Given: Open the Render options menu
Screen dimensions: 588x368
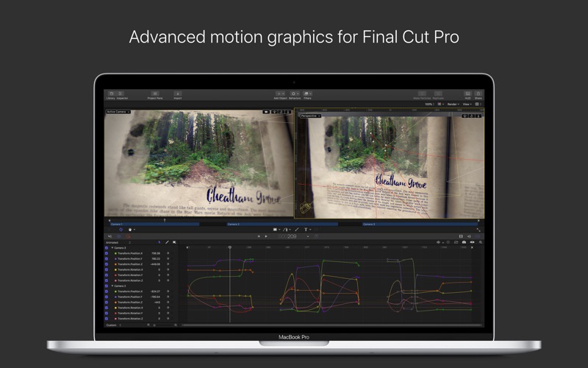Looking at the screenshot, I should point(453,104).
